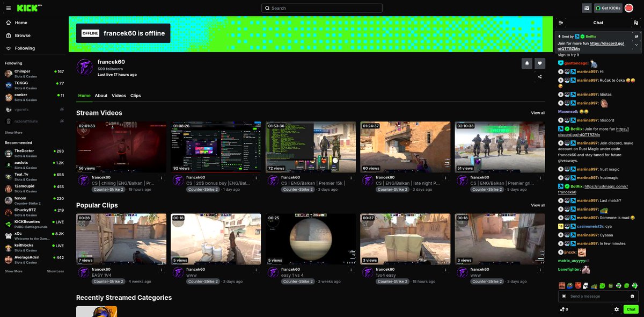644x317 pixels.
Task: Click the green Chat send button
Action: 631,309
